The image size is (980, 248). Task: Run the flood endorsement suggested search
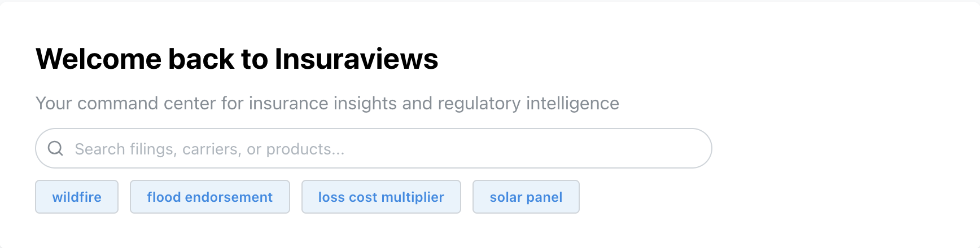click(209, 197)
